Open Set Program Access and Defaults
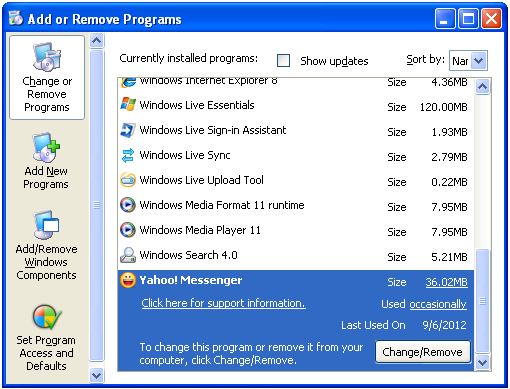 pos(46,338)
